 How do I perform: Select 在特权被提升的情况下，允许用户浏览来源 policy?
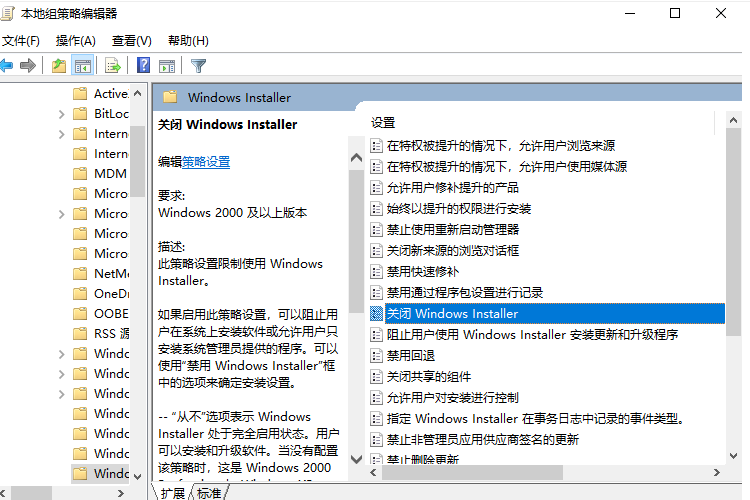501,145
